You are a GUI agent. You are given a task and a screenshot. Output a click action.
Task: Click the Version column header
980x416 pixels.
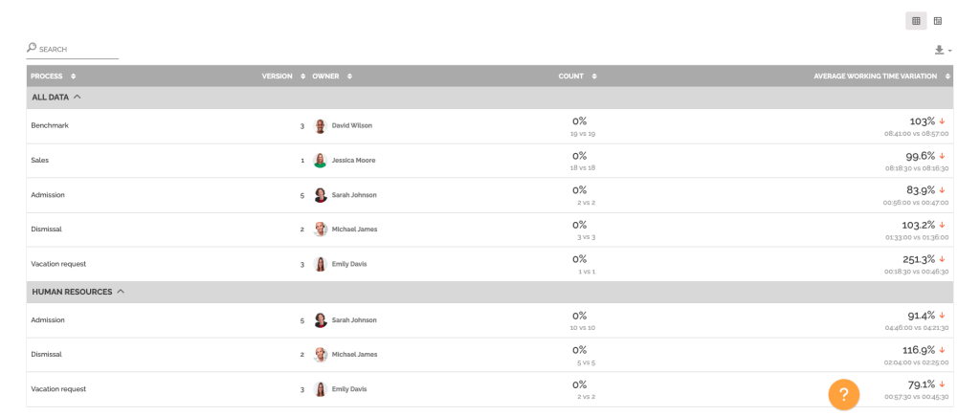click(277, 77)
